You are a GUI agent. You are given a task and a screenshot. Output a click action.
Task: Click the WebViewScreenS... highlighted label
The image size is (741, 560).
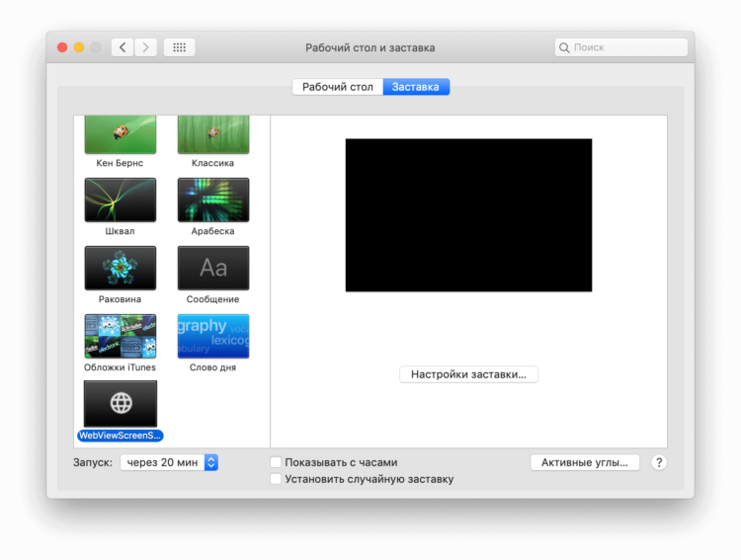120,436
